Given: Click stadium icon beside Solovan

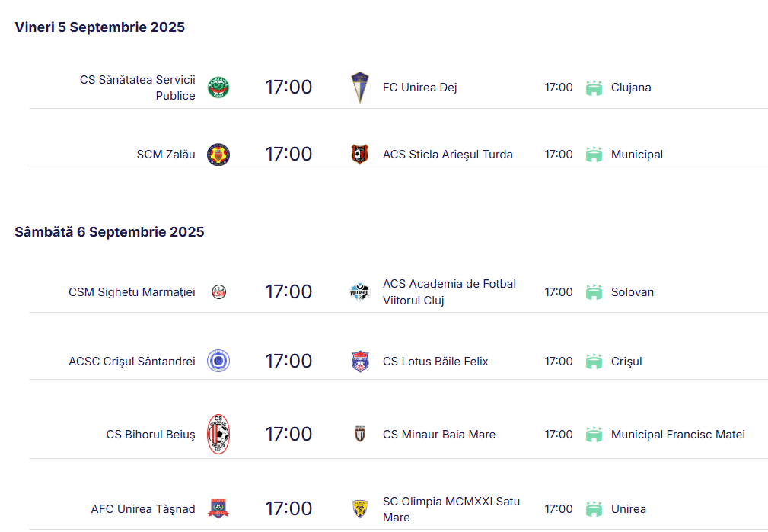Looking at the screenshot, I should [x=594, y=292].
